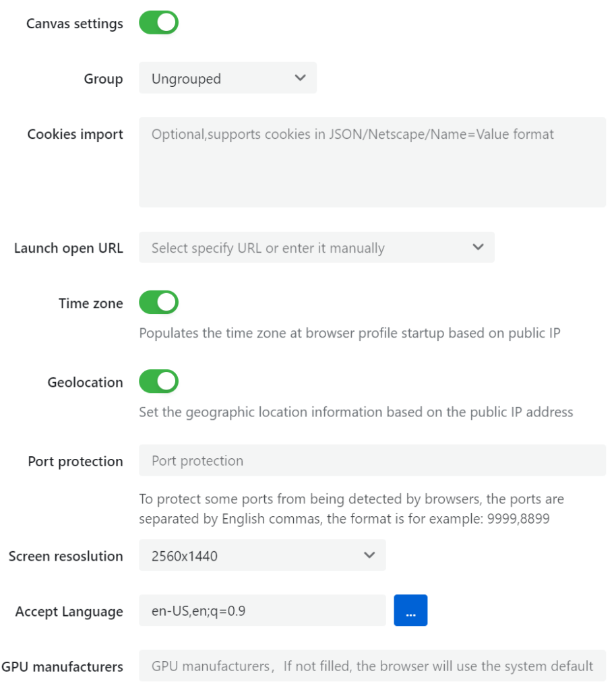Screen dimensions: 616x690
Task: Toggle the Canvas settings switch
Action: tap(158, 22)
